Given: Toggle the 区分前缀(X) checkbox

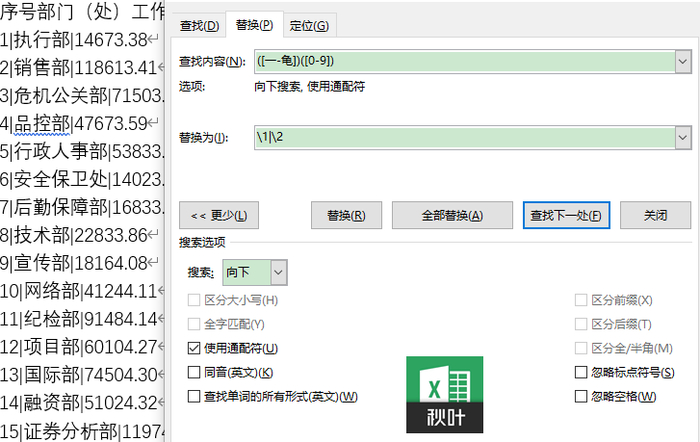Looking at the screenshot, I should click(581, 300).
